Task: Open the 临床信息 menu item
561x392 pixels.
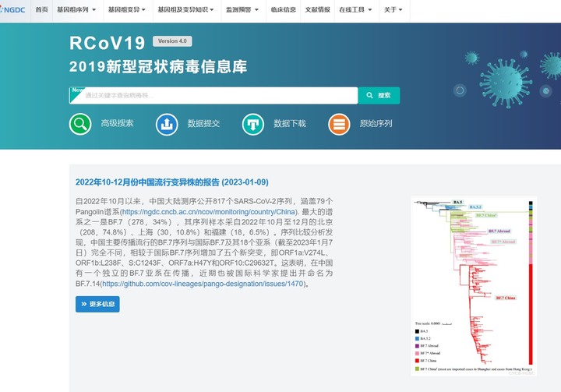Action: click(x=284, y=9)
